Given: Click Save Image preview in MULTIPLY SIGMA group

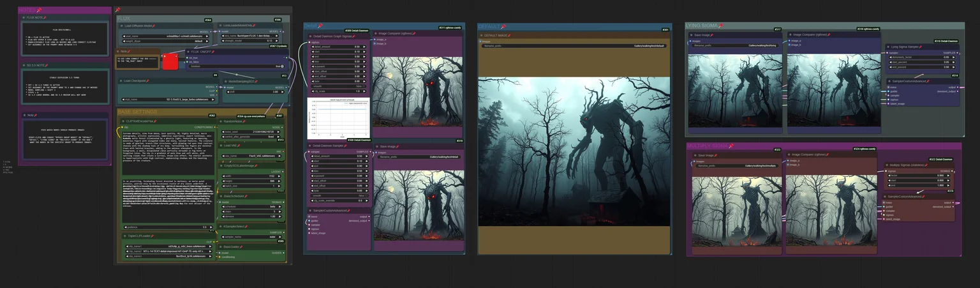Looking at the screenshot, I should pos(737,211).
